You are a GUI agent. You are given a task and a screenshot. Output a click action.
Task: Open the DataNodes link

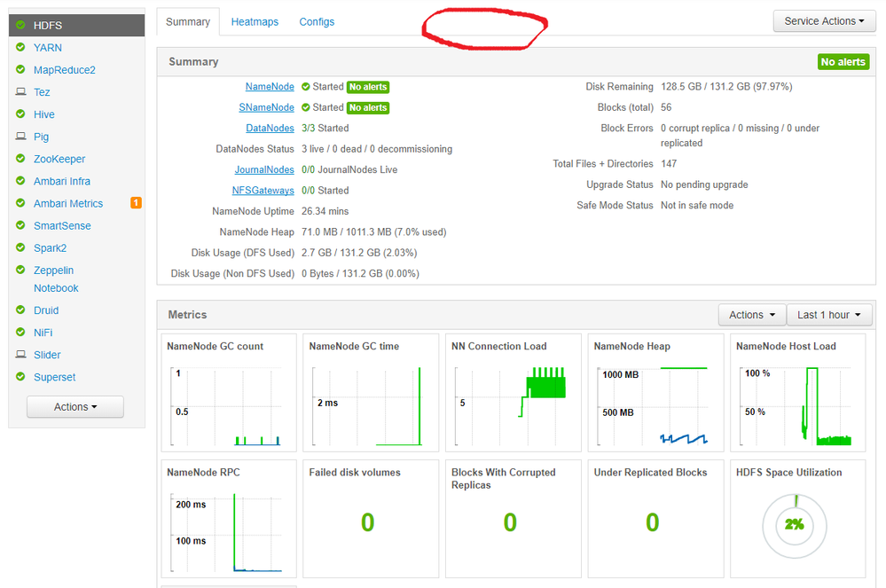point(271,129)
